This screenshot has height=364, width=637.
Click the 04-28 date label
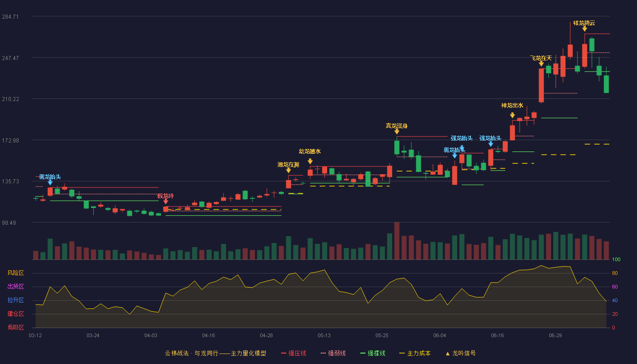pyautogui.click(x=266, y=335)
